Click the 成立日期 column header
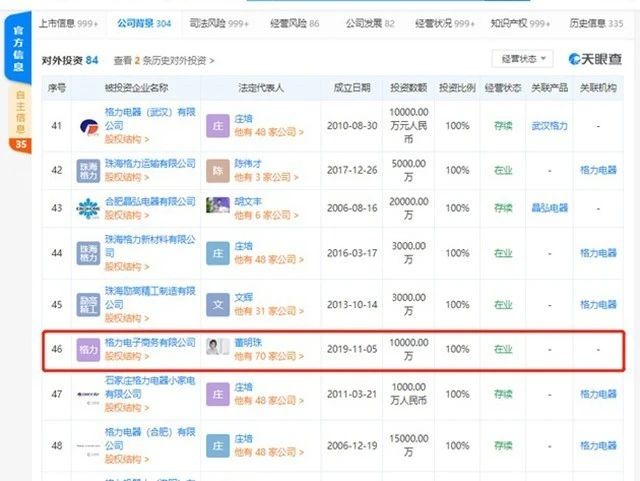This screenshot has height=481, width=640. pyautogui.click(x=352, y=87)
